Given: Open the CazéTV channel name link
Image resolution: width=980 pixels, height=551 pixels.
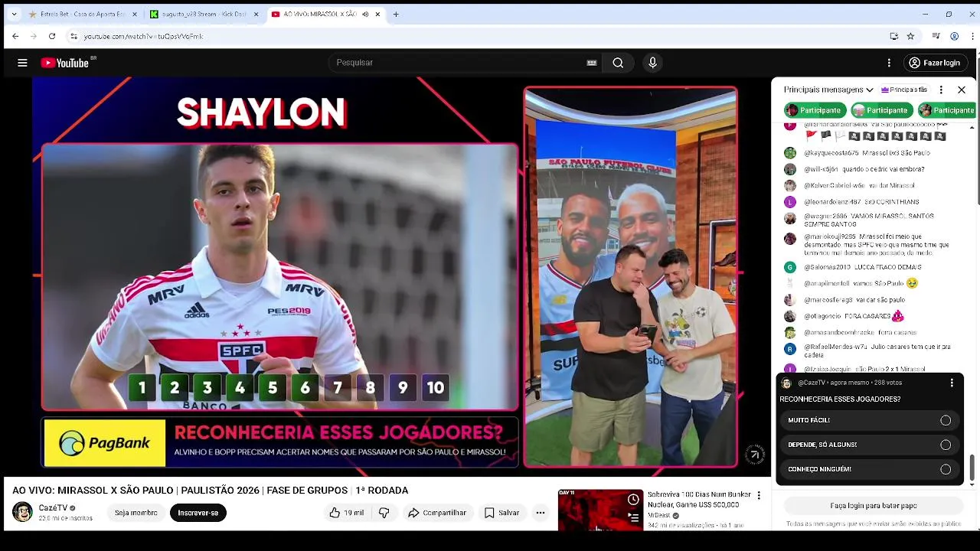Looking at the screenshot, I should coord(54,507).
